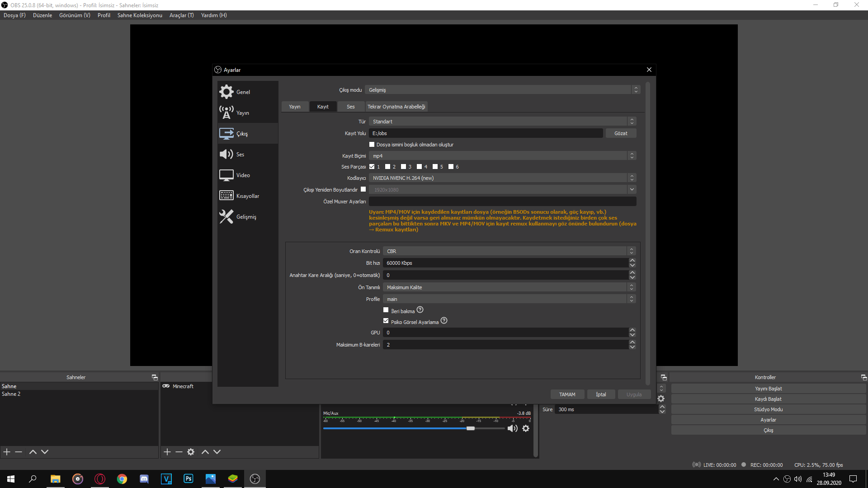The image size is (868, 488).
Task: Switch to the Tekrar Oynatma Arabelleği tab
Action: [x=396, y=107]
